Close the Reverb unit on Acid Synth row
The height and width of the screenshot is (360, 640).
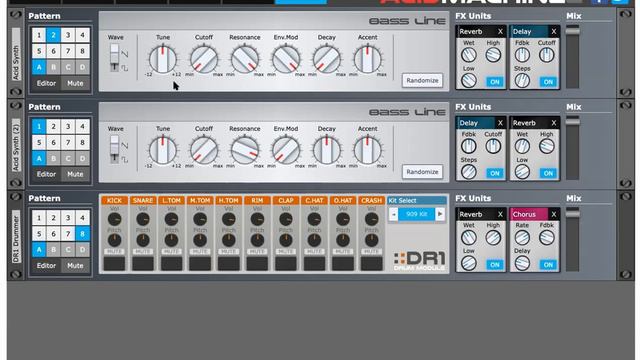(500, 31)
